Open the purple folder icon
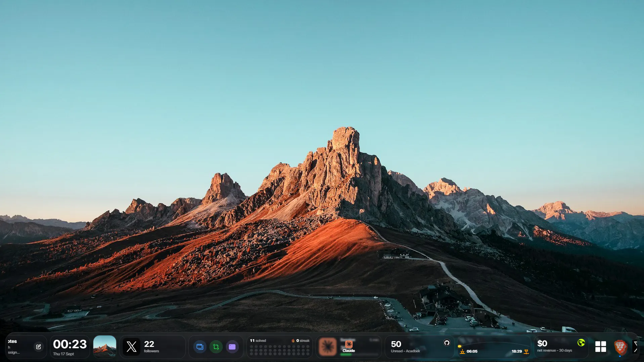644x362 pixels. (232, 347)
